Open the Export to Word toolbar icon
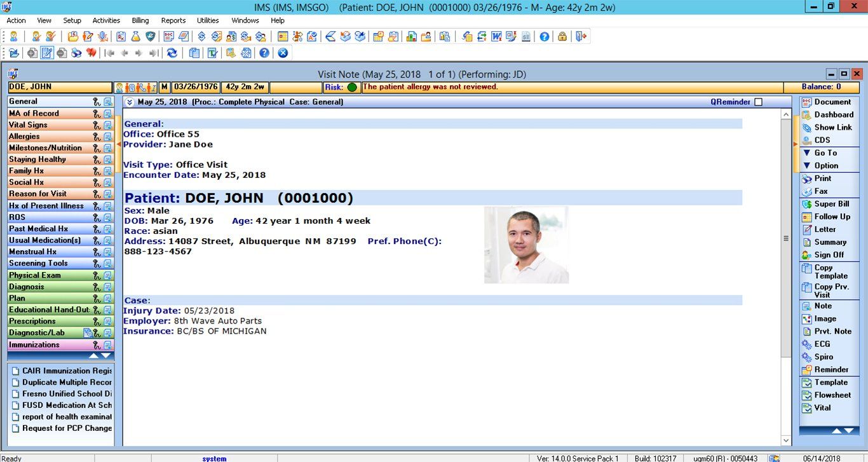The height and width of the screenshot is (462, 868). 495,36
